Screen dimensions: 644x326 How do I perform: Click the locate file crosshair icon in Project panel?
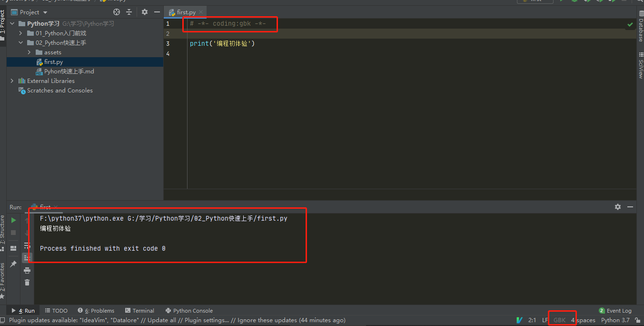[117, 12]
